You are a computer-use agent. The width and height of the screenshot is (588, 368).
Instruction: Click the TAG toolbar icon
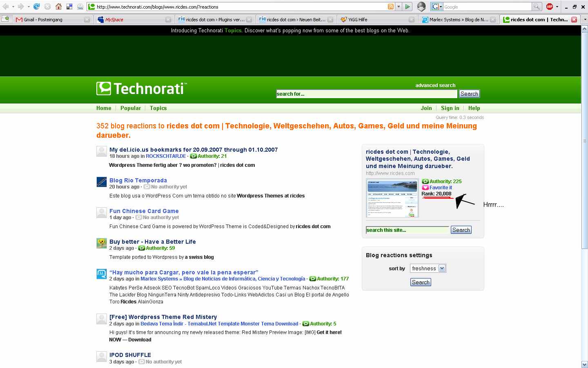pyautogui.click(x=80, y=7)
